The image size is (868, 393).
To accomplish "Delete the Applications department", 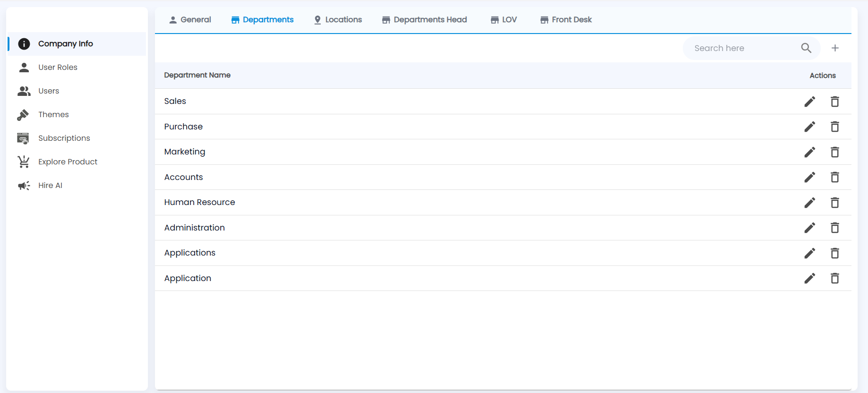I will click(835, 253).
